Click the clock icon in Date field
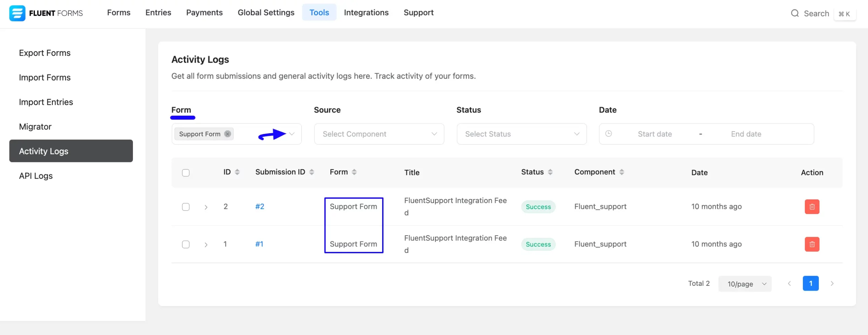868x335 pixels. (x=609, y=134)
